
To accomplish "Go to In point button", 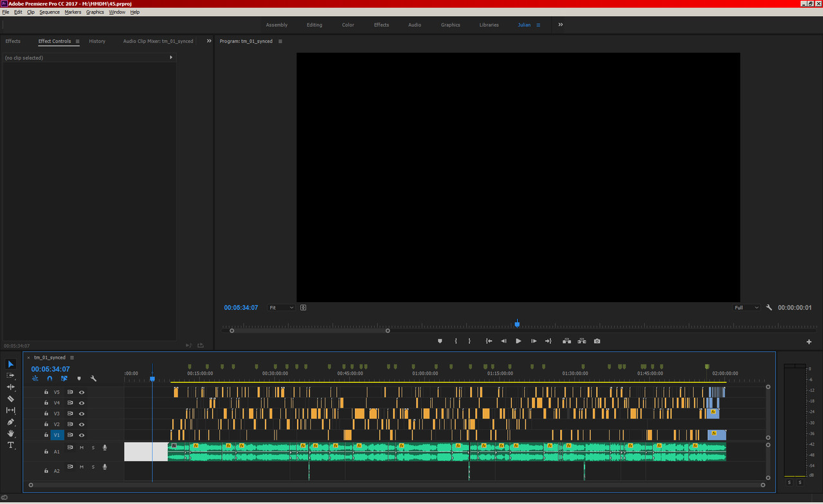I will (x=489, y=341).
